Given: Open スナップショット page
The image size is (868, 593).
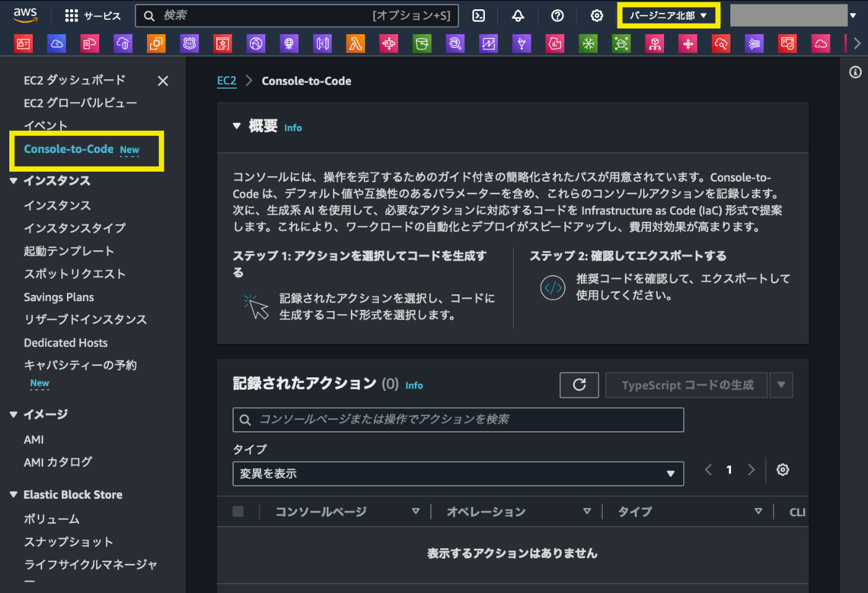Looking at the screenshot, I should [69, 542].
